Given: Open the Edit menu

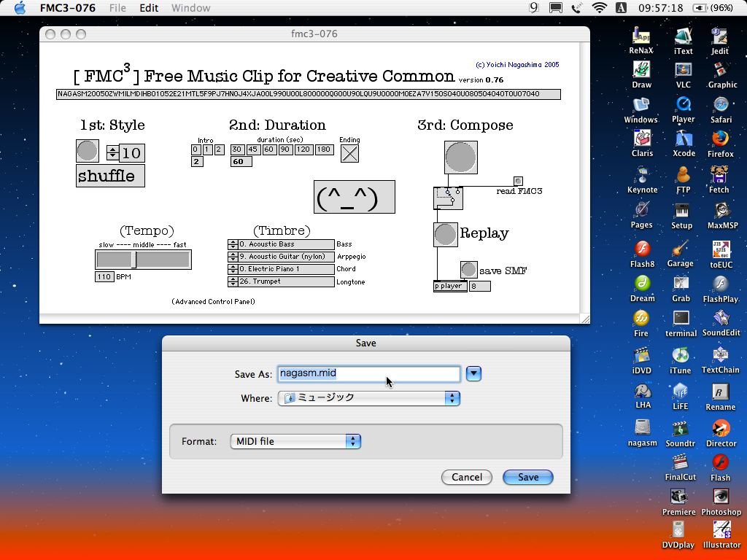Looking at the screenshot, I should (x=149, y=8).
